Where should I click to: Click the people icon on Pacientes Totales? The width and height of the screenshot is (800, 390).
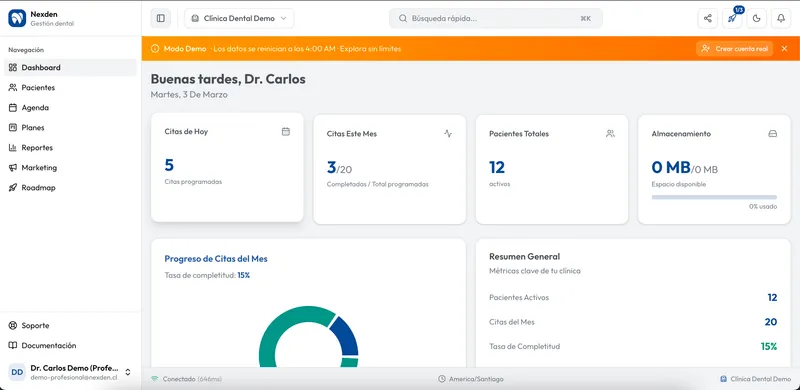(x=610, y=134)
